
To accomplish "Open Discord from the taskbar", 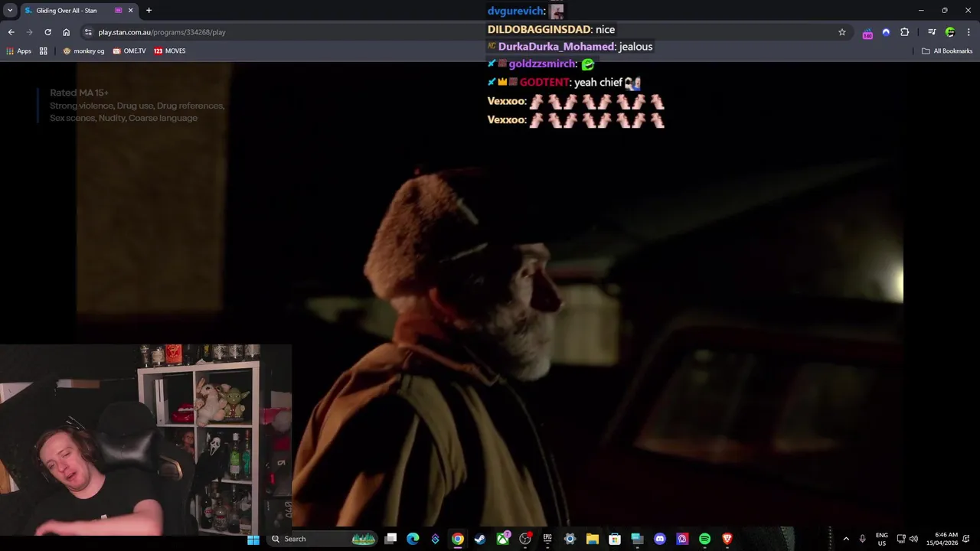I will [x=660, y=539].
